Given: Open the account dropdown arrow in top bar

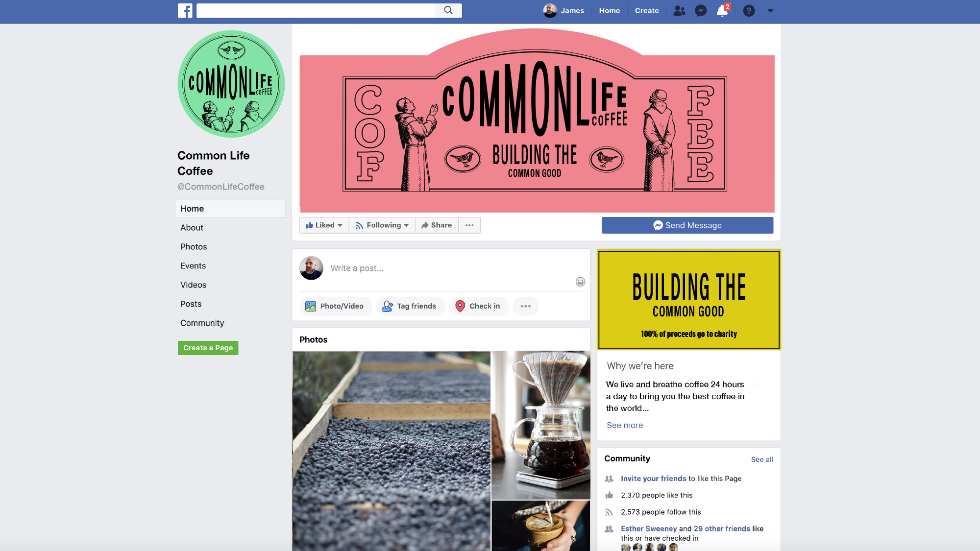Looking at the screenshot, I should click(x=770, y=11).
